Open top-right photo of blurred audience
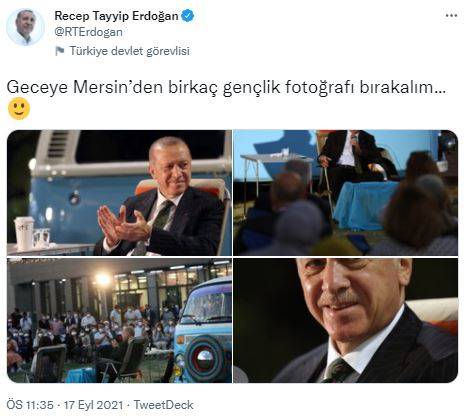 [x=345, y=193]
